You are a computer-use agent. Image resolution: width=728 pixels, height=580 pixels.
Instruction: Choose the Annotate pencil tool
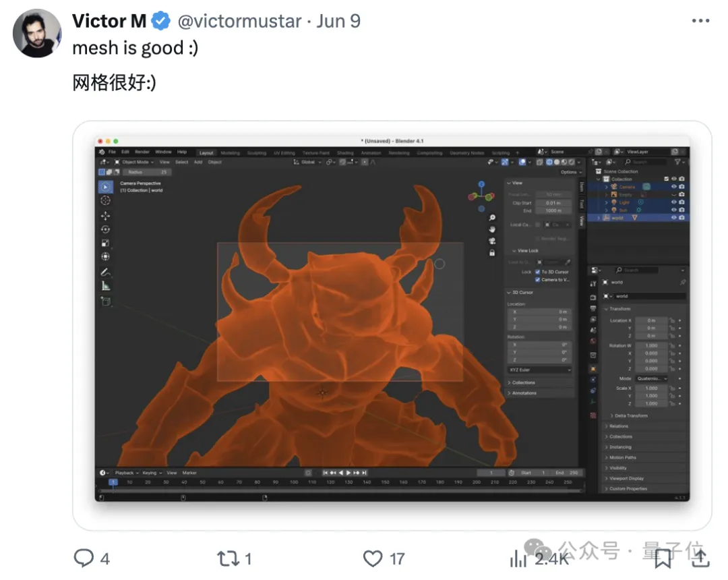tap(106, 272)
